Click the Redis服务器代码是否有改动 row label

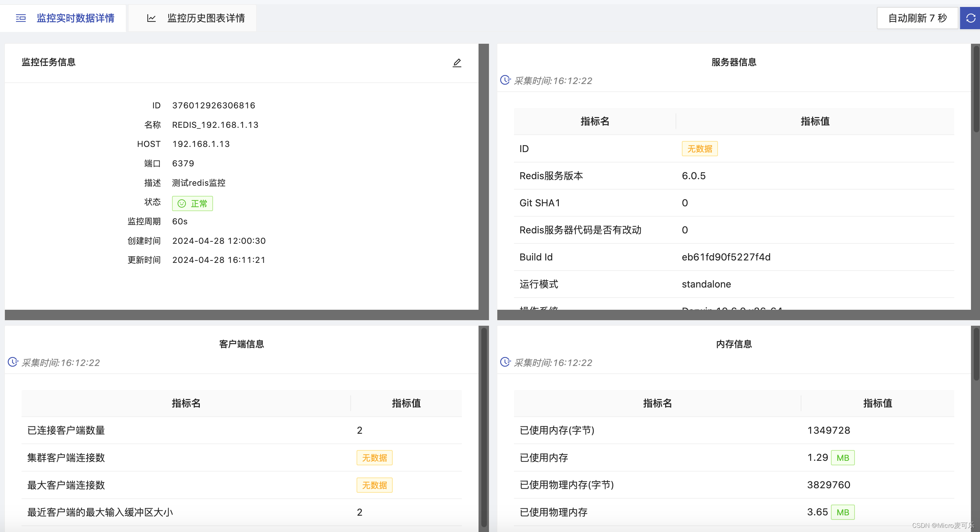pyautogui.click(x=581, y=230)
